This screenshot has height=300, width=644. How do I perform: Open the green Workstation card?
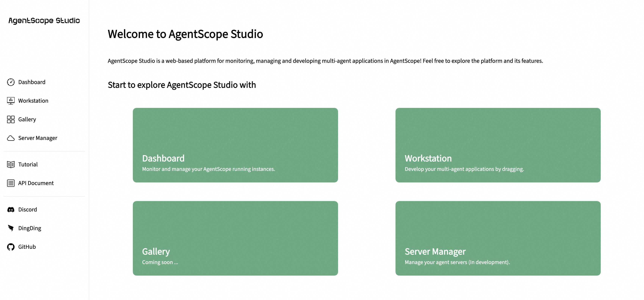[498, 145]
